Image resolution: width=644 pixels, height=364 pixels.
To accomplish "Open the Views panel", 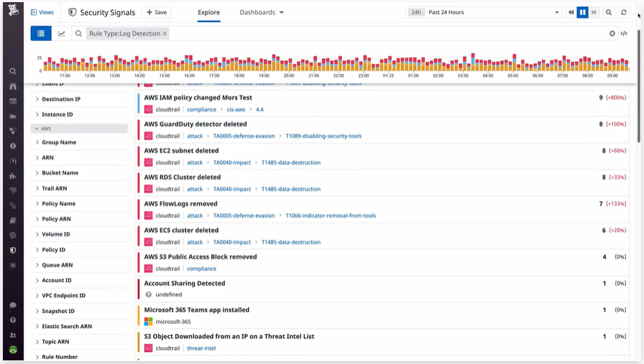I will [x=42, y=12].
